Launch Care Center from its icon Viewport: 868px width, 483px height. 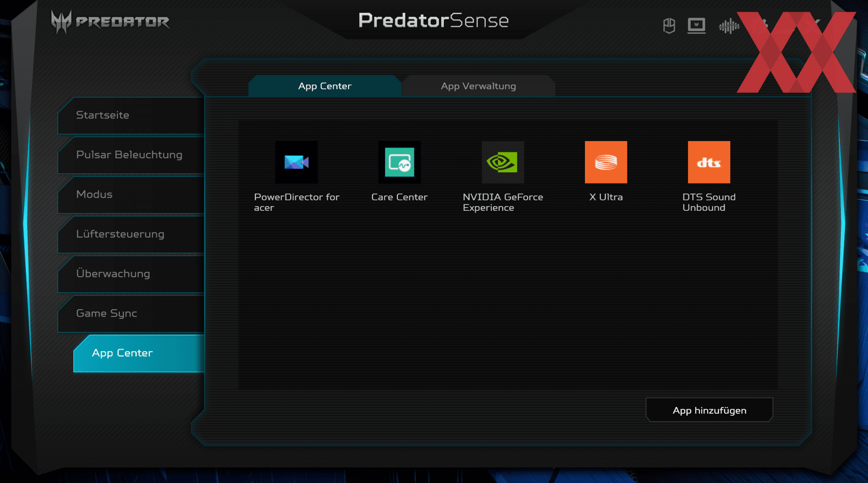400,162
